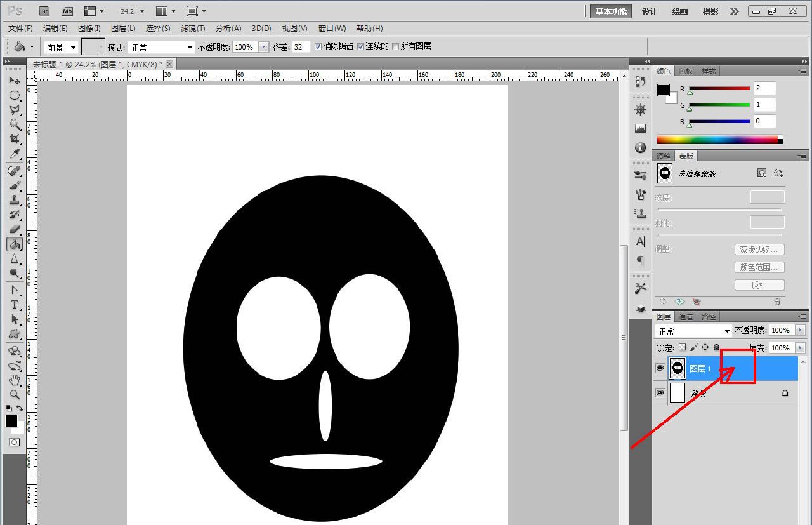Open the Histogram panel icon
812x525 pixels.
pos(640,128)
